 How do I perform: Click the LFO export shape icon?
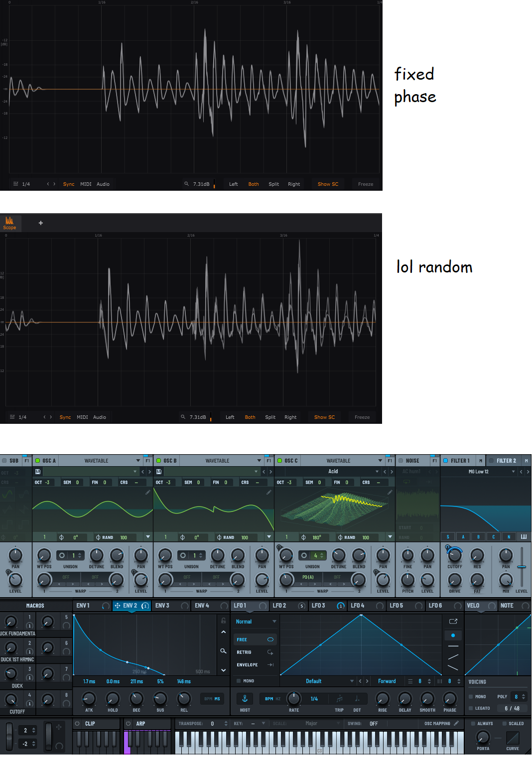pos(453,621)
